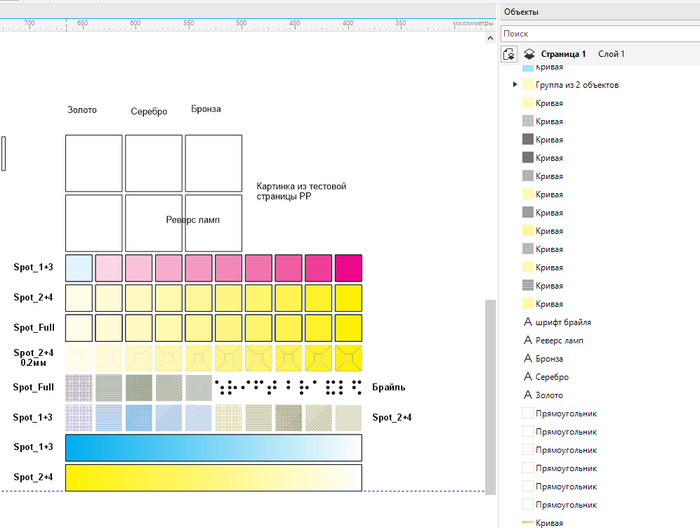Viewport: 700px width, 528px height.
Task: Click the striped gray Кривая thumbnail in Objects list
Action: click(527, 285)
